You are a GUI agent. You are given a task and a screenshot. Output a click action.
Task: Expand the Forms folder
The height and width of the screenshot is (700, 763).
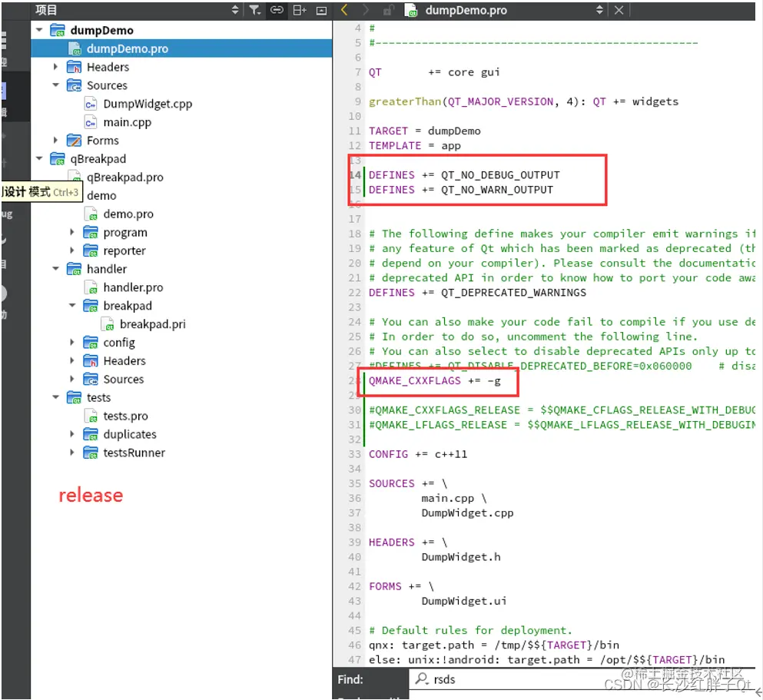pos(56,141)
